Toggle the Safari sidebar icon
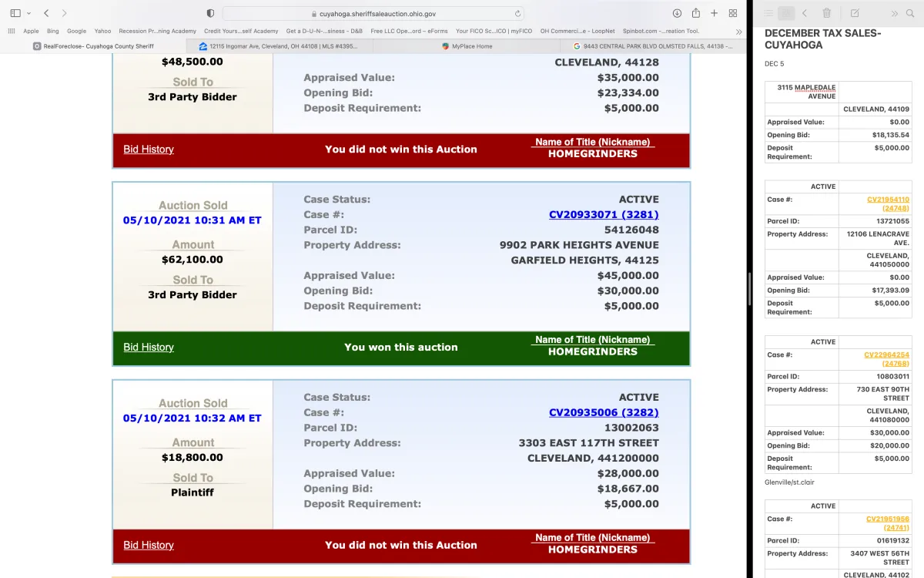This screenshot has width=924, height=578. (15, 13)
